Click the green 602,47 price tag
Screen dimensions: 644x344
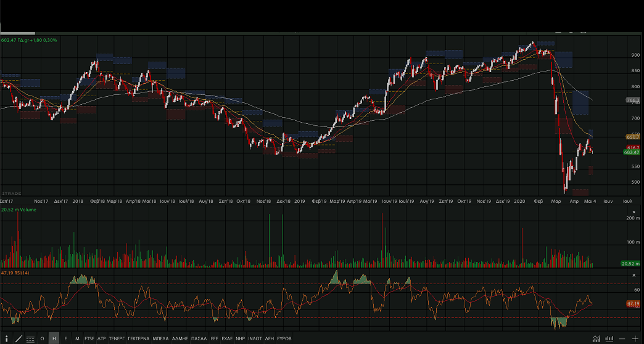coord(632,153)
